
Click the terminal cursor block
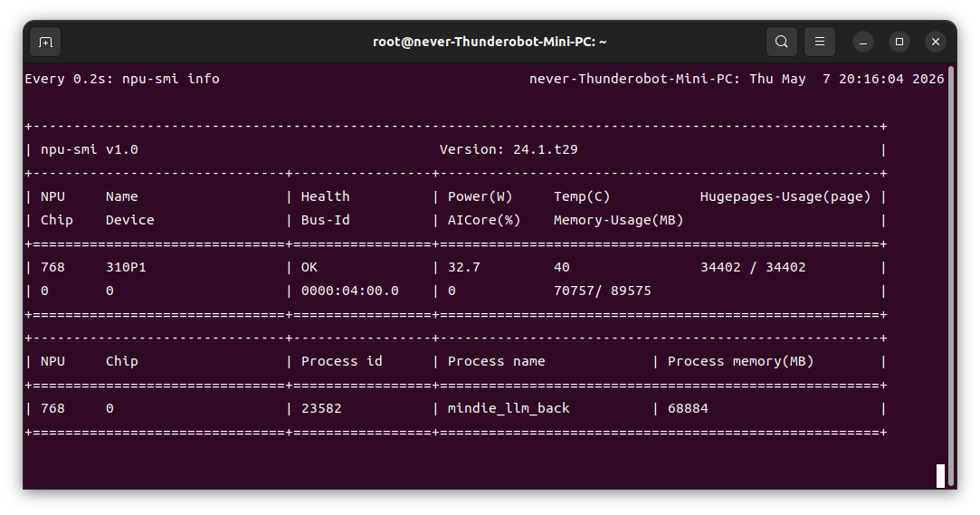click(940, 475)
